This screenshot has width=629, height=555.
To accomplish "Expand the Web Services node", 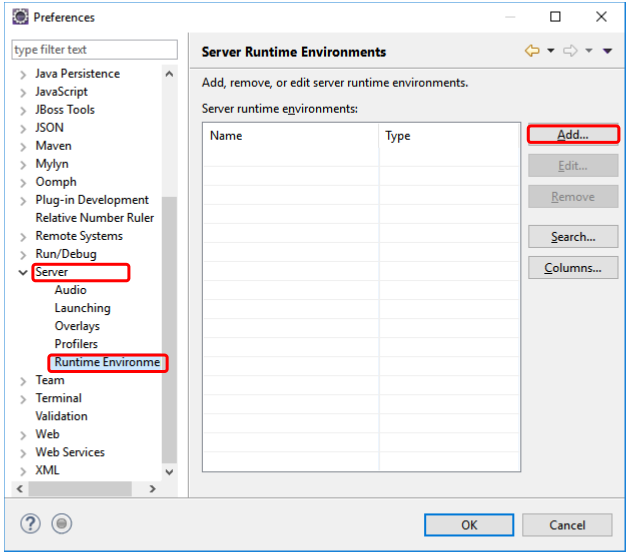I will pos(23,453).
